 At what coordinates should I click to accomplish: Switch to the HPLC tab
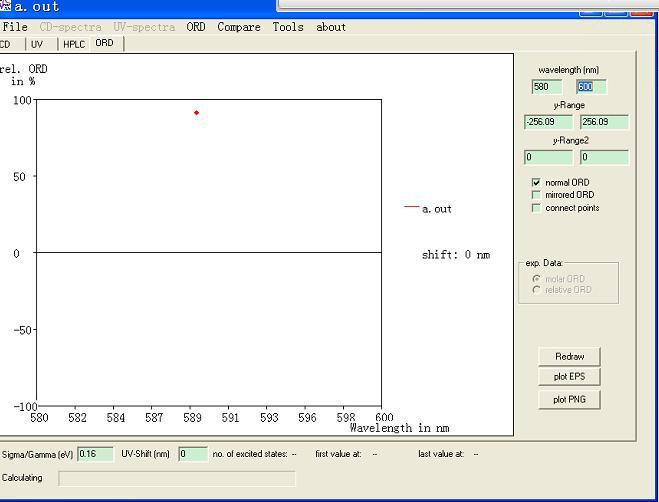click(74, 44)
